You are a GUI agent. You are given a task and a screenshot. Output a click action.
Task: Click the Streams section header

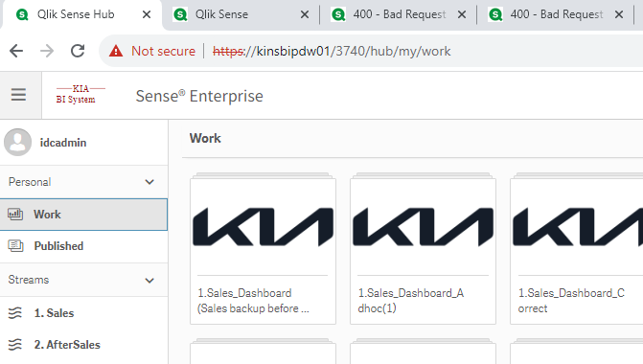tap(83, 280)
